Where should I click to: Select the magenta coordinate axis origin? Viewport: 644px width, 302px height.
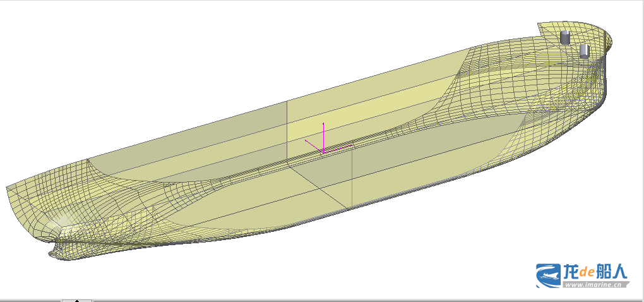coord(323,152)
